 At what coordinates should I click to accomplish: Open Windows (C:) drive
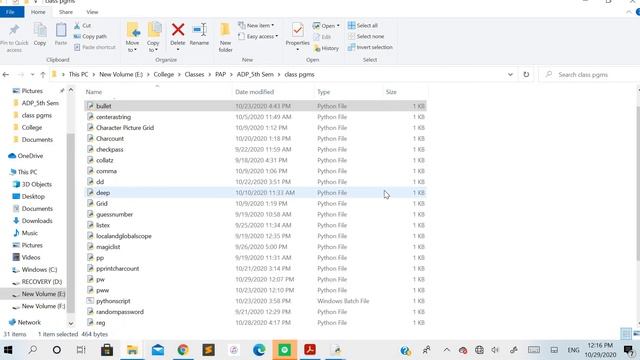pos(35,270)
